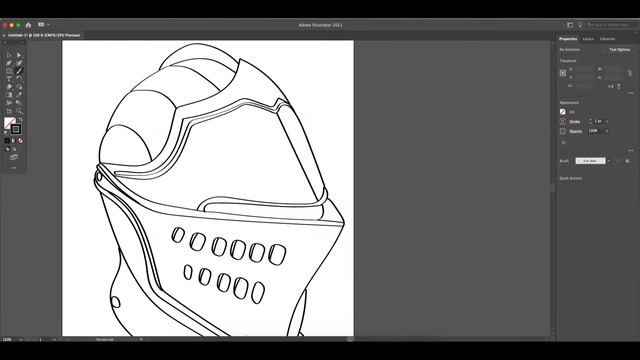Swap fill and stroke arrows icon
This screenshot has height=360, width=640.
(20, 120)
